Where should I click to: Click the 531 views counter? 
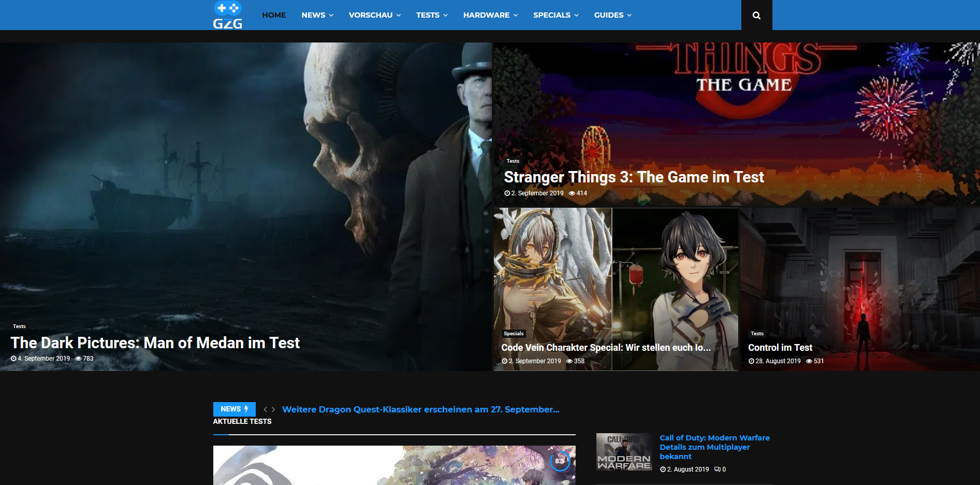click(x=815, y=361)
